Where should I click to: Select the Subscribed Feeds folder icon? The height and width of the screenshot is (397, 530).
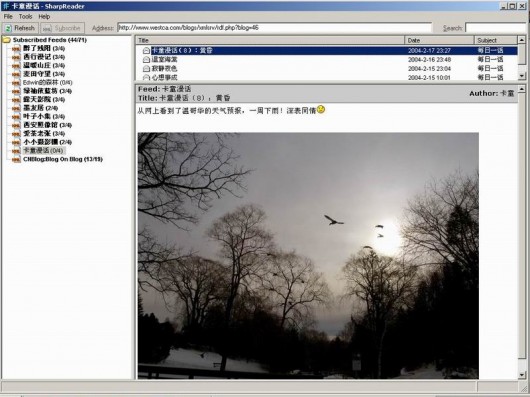tap(6, 40)
